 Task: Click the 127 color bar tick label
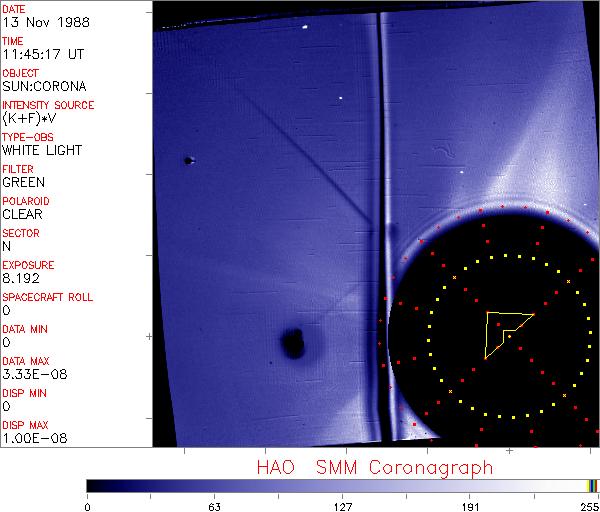click(x=342, y=507)
